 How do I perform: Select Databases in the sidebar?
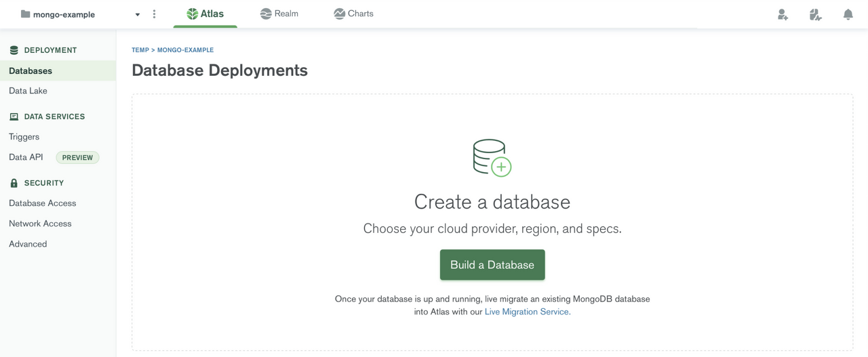tap(58, 70)
